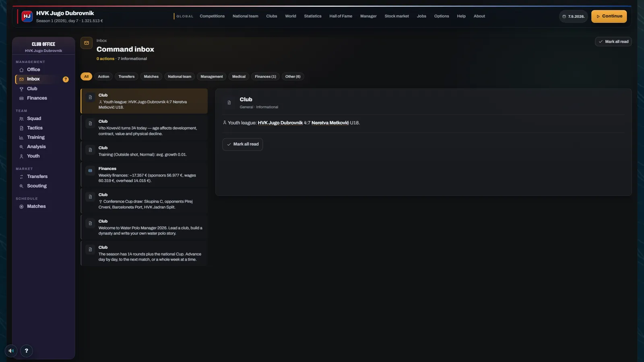The width and height of the screenshot is (644, 362).
Task: Open the Weekly finances message text
Action: tap(147, 178)
